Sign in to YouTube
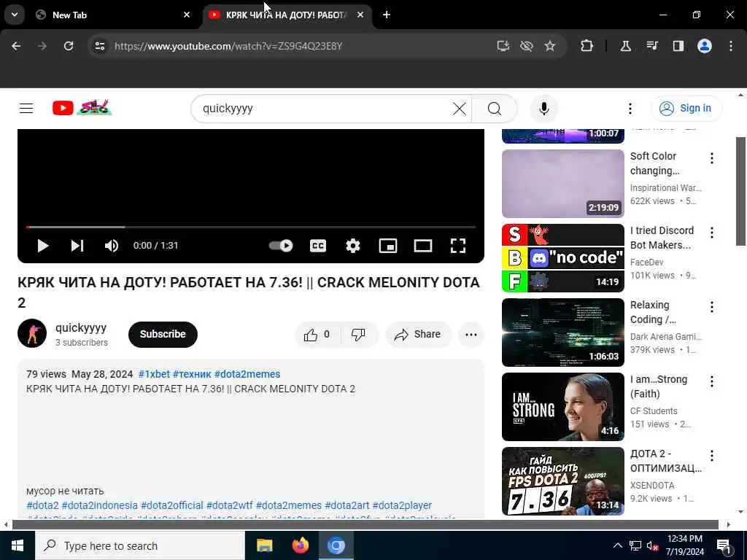Screen dimensions: 747x560 click(686, 109)
